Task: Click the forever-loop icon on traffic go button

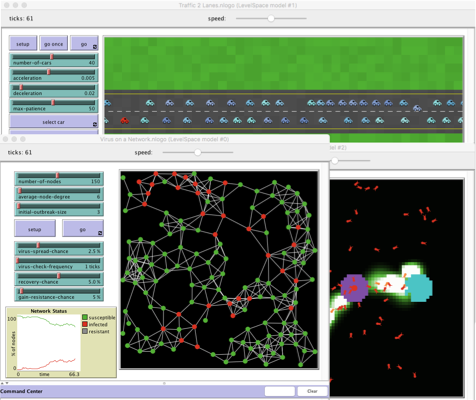Action: click(x=95, y=47)
